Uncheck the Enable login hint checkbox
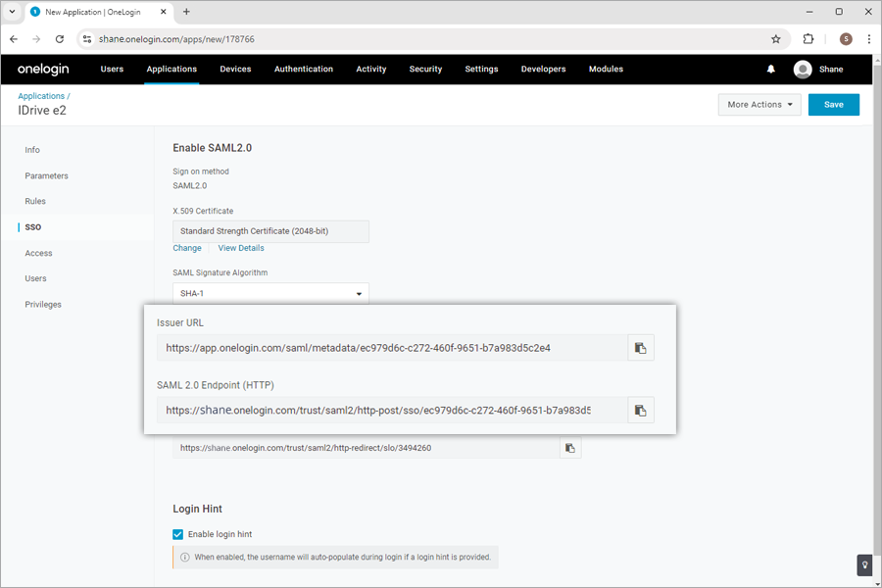 point(177,534)
